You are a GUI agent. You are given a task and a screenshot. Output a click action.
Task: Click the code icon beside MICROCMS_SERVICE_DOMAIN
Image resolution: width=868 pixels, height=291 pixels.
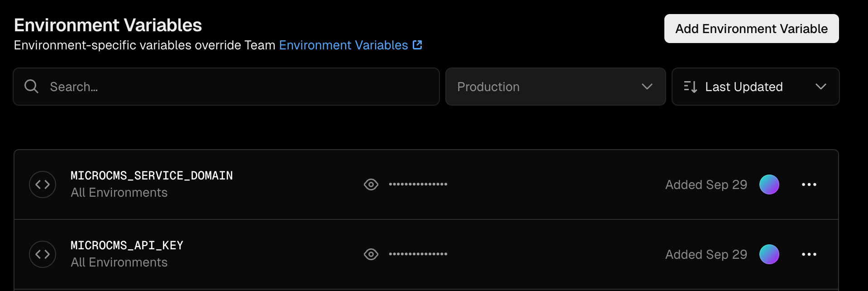(x=43, y=184)
